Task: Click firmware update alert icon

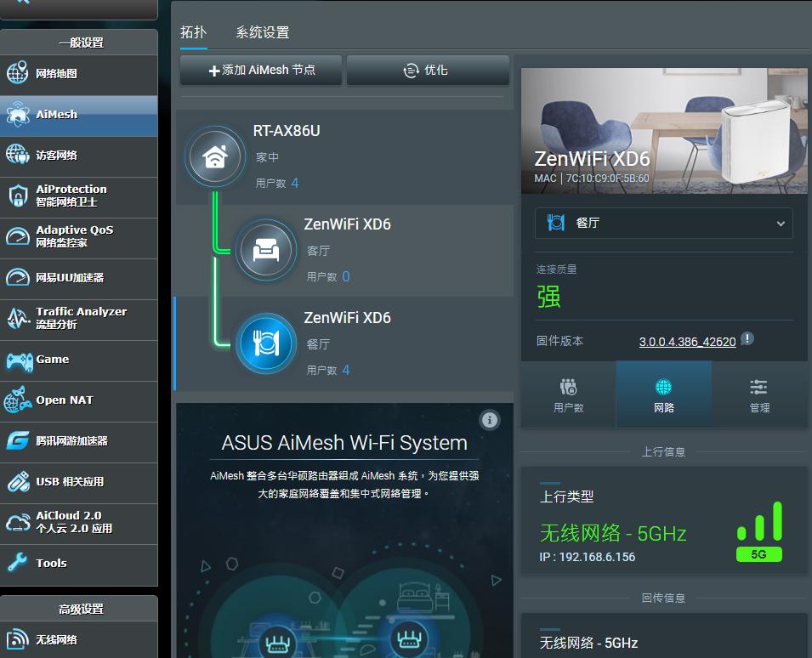Action: 747,339
